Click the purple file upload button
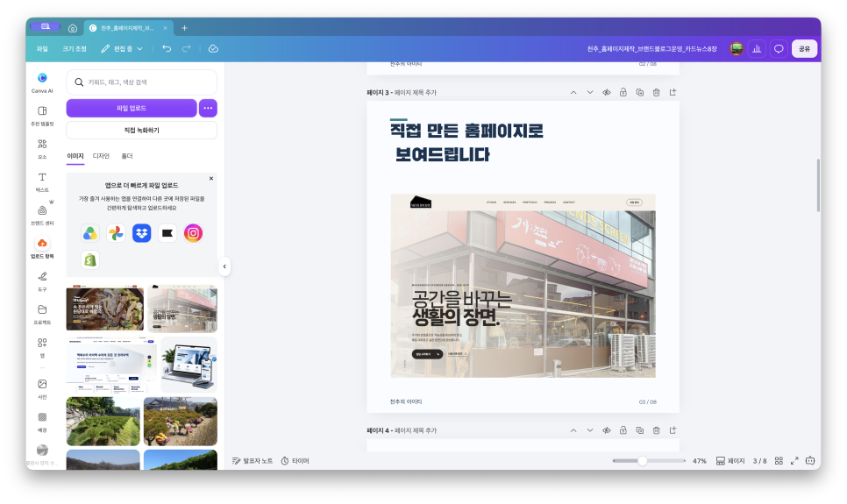Screen dimensions: 847x504 point(132,108)
